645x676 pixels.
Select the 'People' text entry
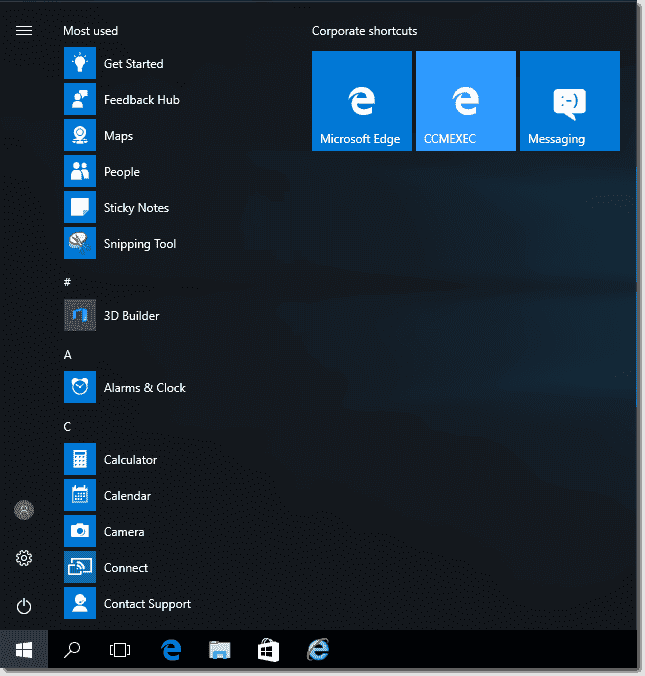122,172
